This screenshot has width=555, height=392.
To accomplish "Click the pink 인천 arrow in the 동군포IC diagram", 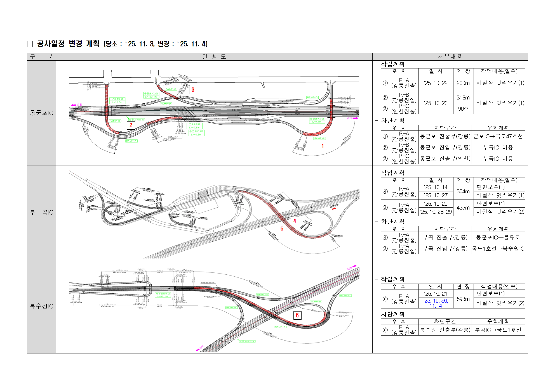I will point(74,105).
